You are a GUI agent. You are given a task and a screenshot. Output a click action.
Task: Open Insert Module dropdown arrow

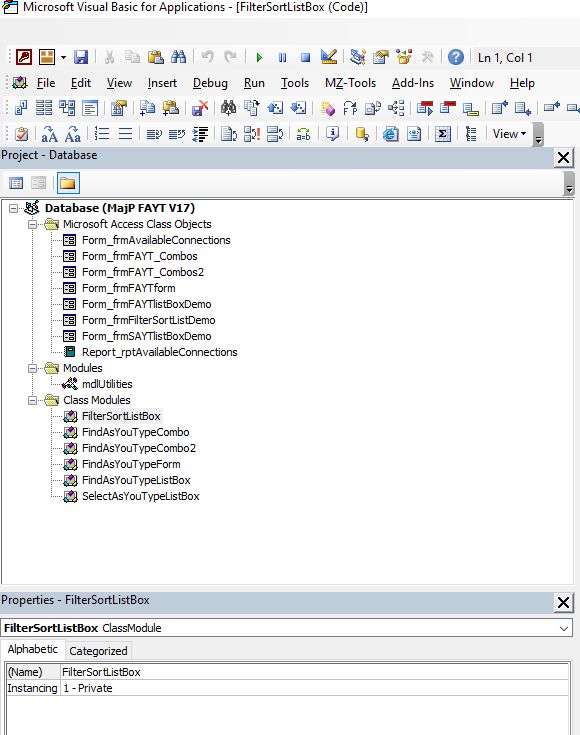[x=63, y=58]
